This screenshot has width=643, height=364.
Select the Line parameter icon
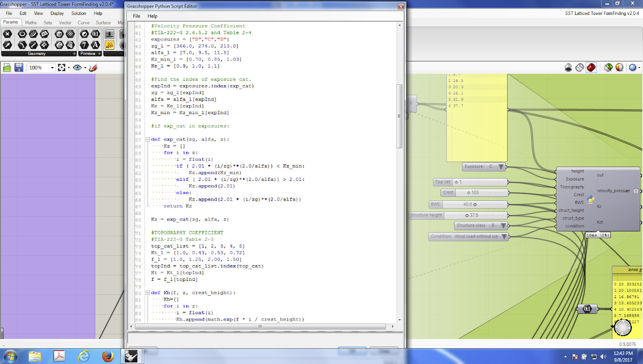[x=33, y=45]
